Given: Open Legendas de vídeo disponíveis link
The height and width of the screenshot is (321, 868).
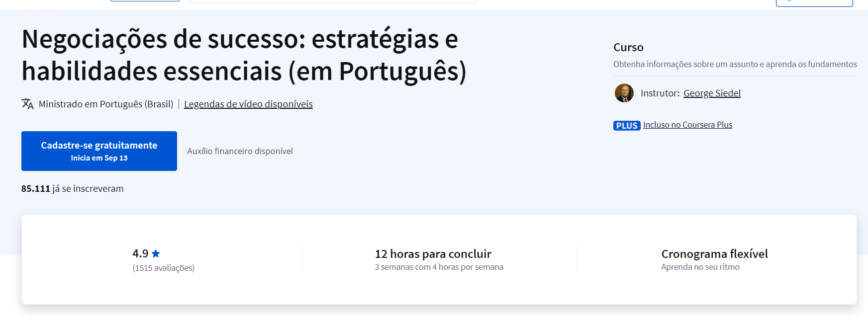Looking at the screenshot, I should pos(248,104).
